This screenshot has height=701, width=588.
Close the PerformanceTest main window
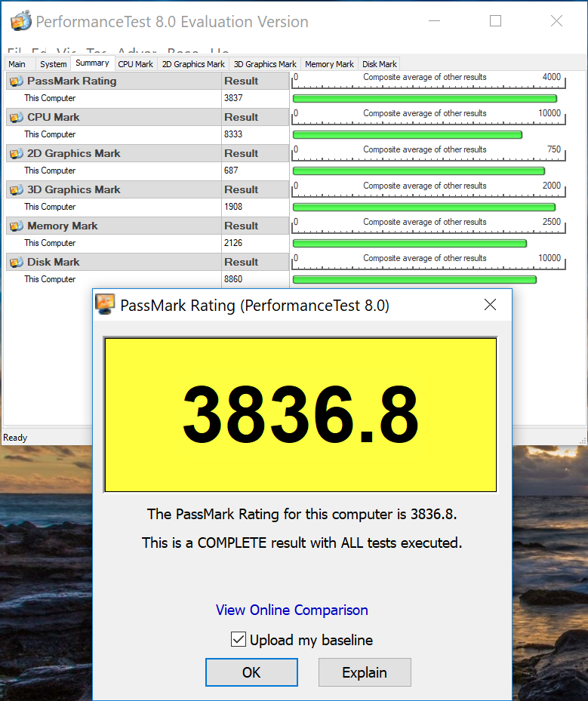(557, 21)
